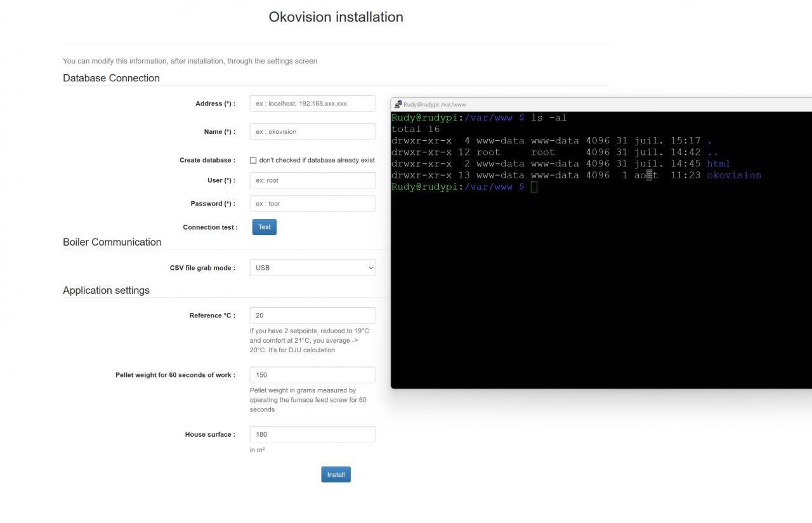Click the Reference °C input field
Image resolution: width=812 pixels, height=523 pixels.
[x=312, y=315]
